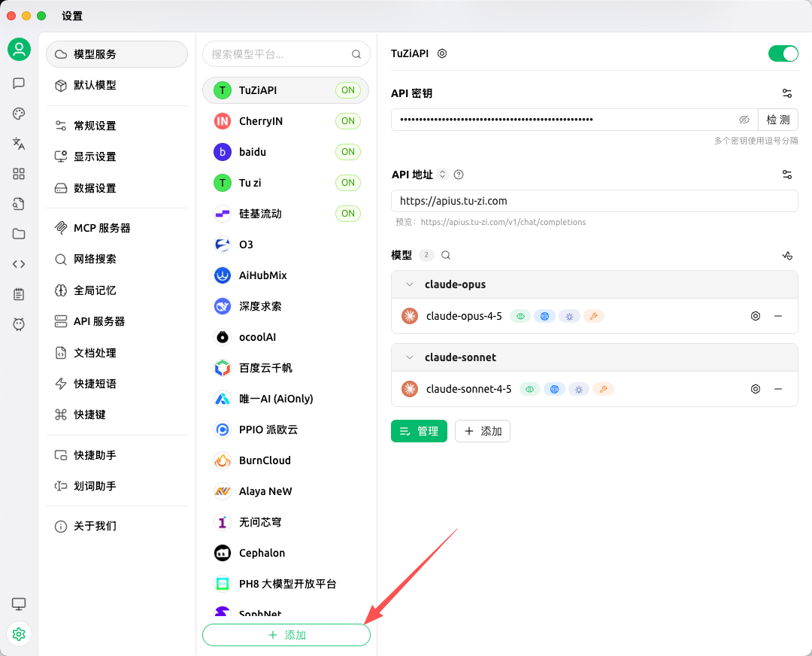The width and height of the screenshot is (812, 656).
Task: Click the search magnifier in provider search
Action: pyautogui.click(x=356, y=54)
